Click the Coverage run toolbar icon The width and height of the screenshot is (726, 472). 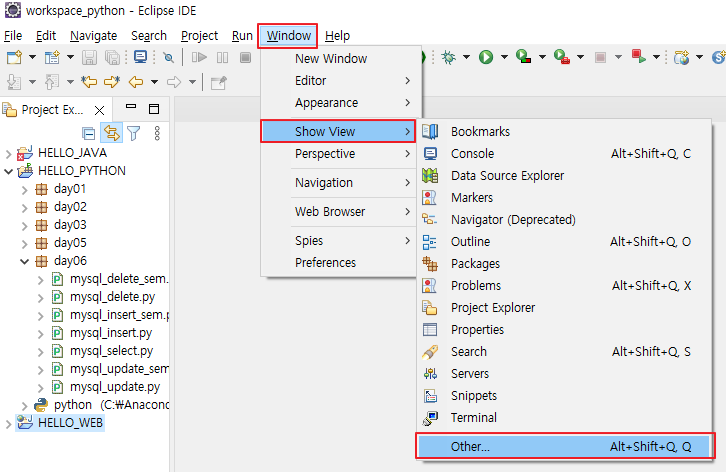524,57
